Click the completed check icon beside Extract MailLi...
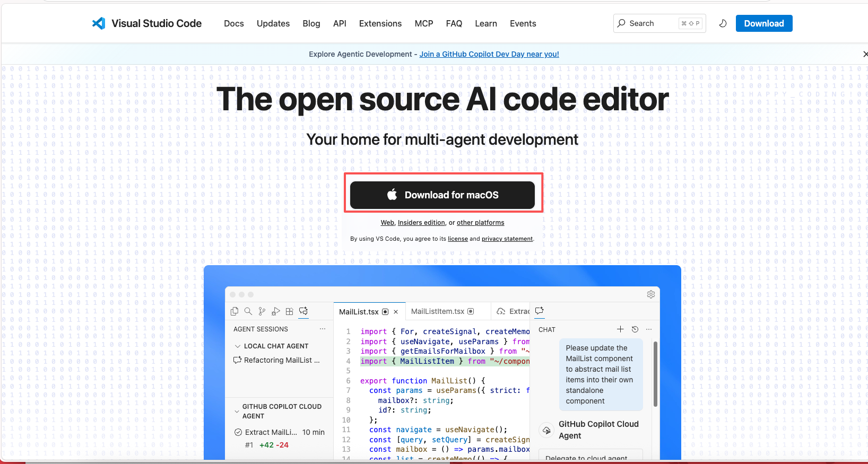 pyautogui.click(x=238, y=432)
